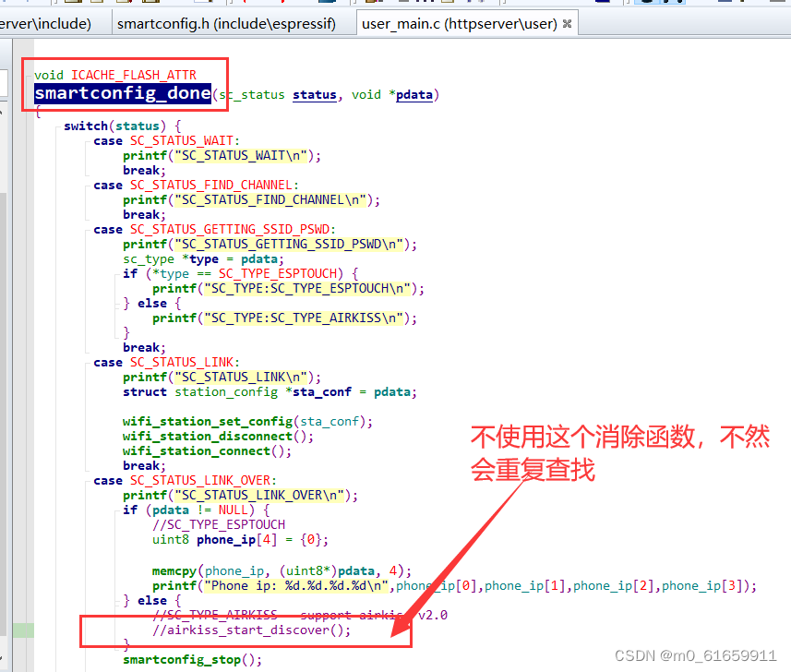Close the user_main.c tab via its X
791x672 pixels.
565,22
